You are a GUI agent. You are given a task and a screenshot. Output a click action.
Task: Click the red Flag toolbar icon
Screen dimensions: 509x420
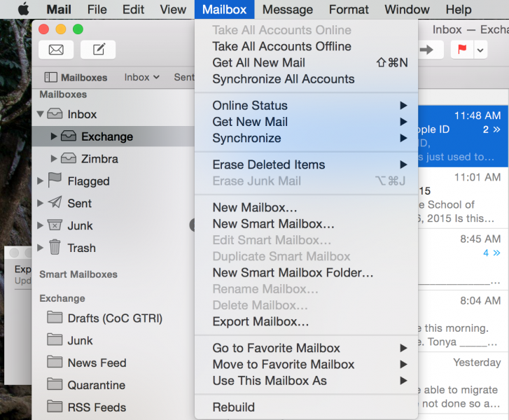pyautogui.click(x=462, y=50)
